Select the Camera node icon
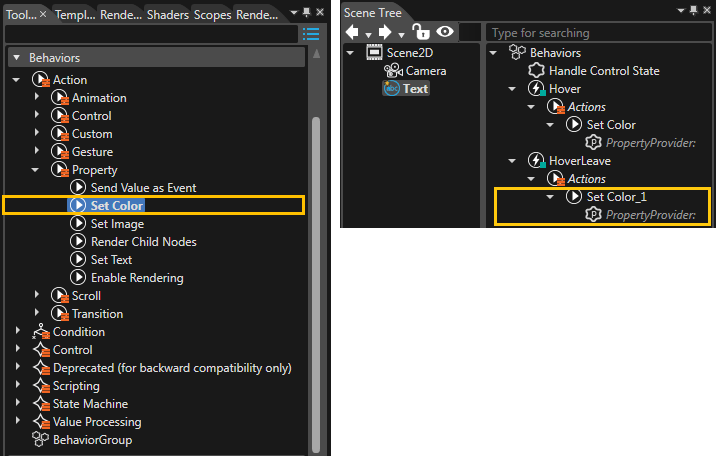717x457 pixels. click(393, 70)
